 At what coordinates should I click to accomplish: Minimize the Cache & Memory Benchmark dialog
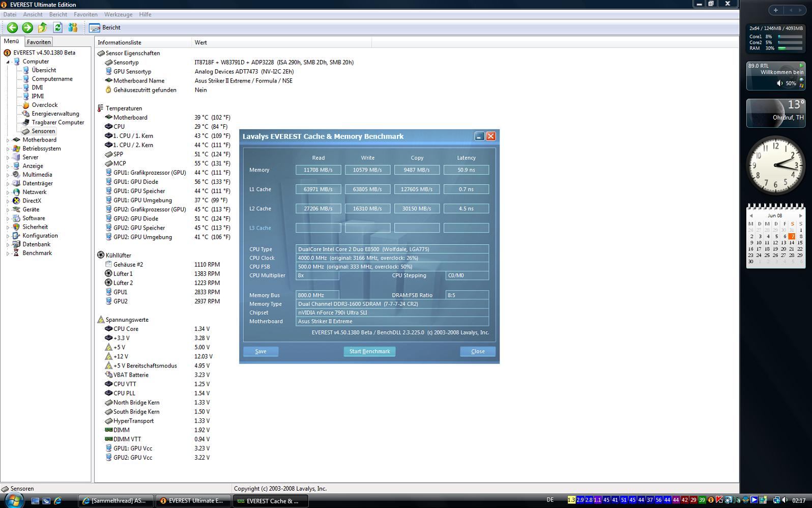click(x=479, y=136)
